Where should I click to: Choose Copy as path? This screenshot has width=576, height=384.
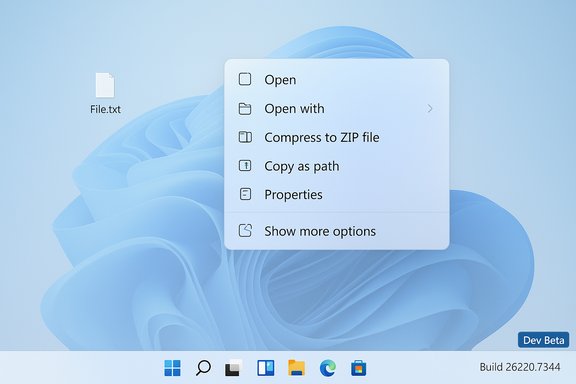tap(336, 166)
